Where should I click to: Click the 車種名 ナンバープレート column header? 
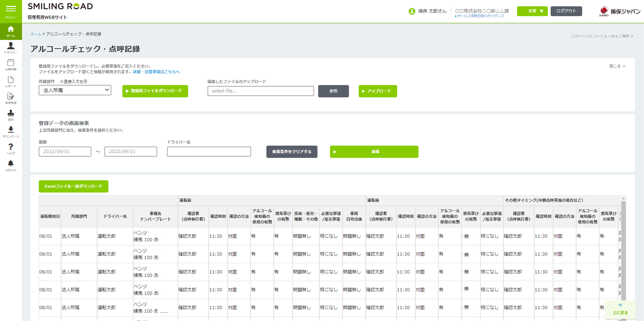[155, 216]
